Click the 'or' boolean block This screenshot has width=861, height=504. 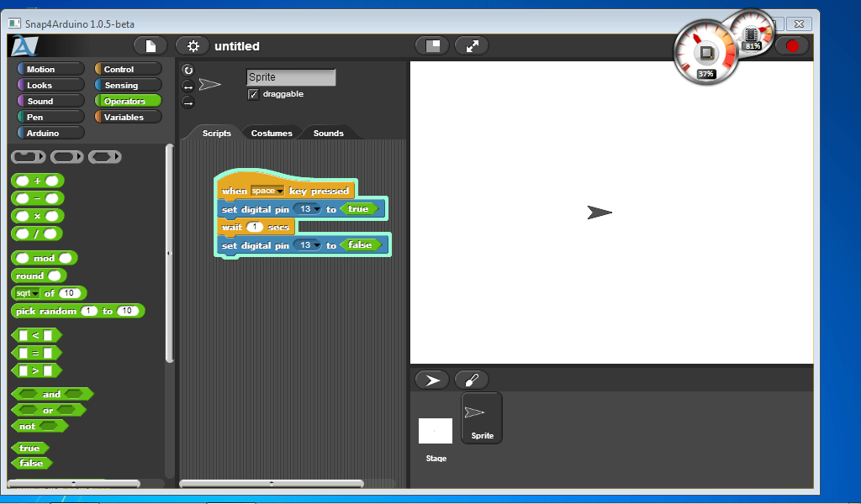tap(48, 410)
